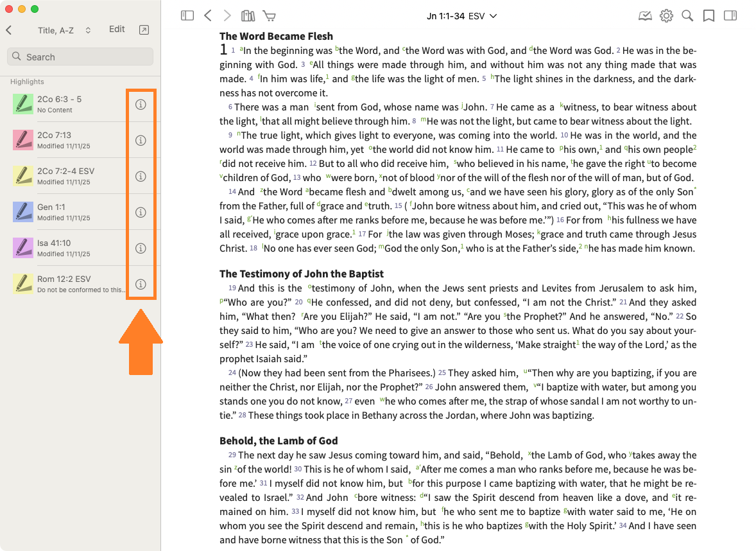Screen dimensions: 756x551
Task: Click the bookmark icon in toolbar
Action: pos(709,16)
